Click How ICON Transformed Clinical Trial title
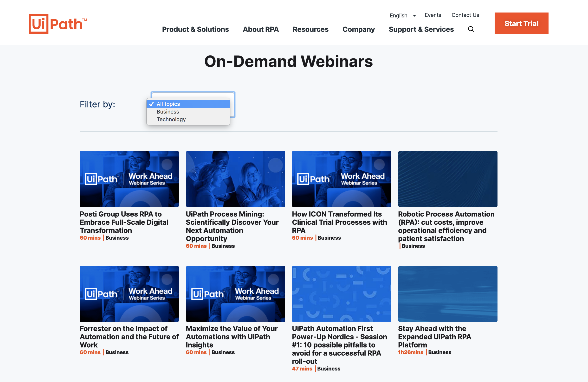 tap(339, 222)
